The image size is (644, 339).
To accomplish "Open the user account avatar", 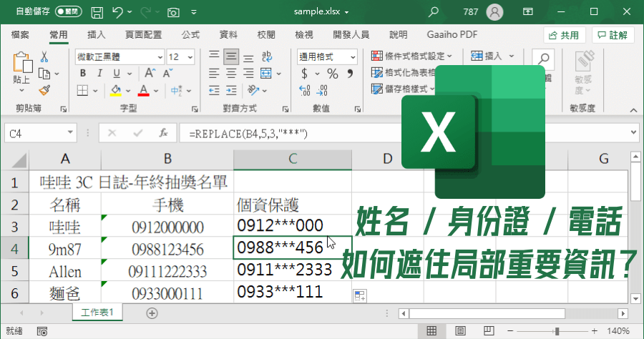I will tap(494, 12).
